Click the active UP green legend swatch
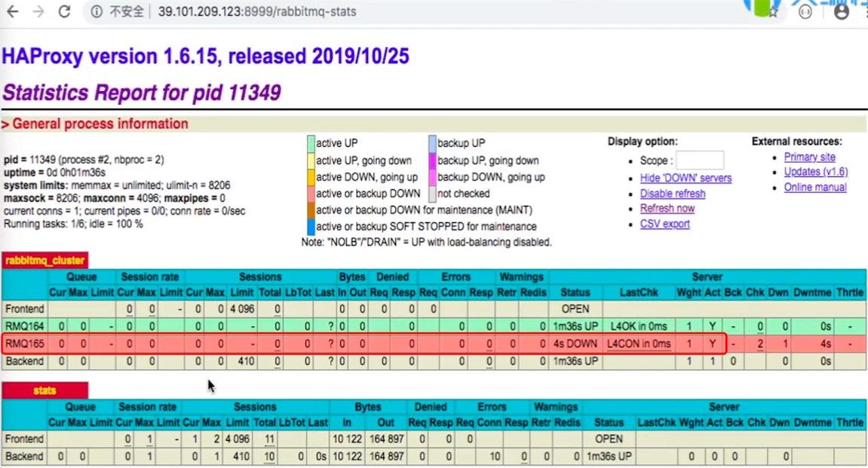 311,143
